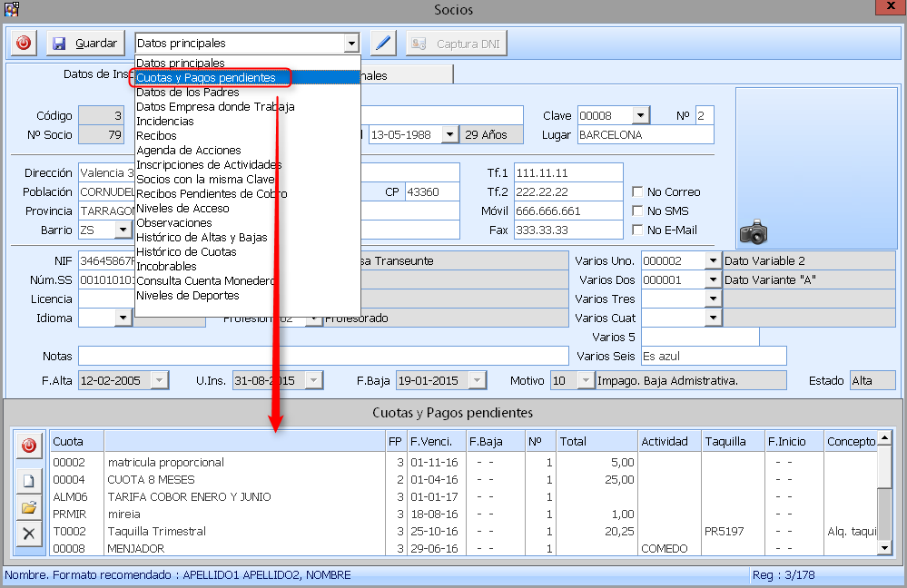The image size is (907, 588).
Task: Toggle the No SMS checkbox
Action: [638, 211]
